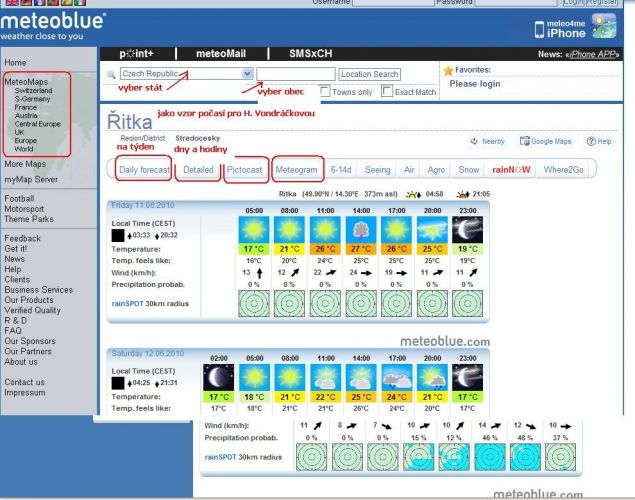Click the Favorites star icon
The width and height of the screenshot is (635, 500).
click(448, 71)
